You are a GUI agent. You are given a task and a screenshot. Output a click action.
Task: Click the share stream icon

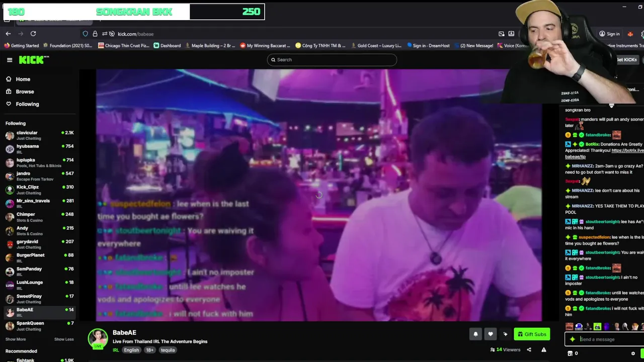(x=529, y=350)
